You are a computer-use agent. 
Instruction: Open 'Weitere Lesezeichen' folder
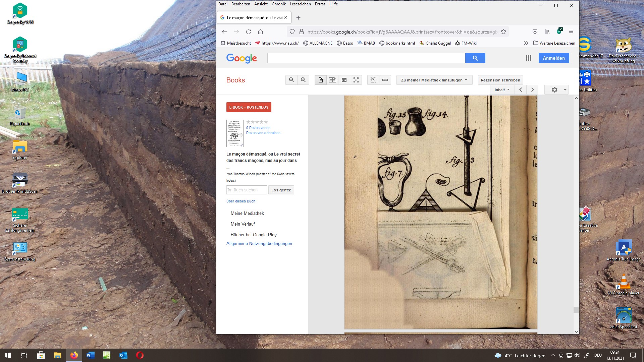[x=554, y=43]
